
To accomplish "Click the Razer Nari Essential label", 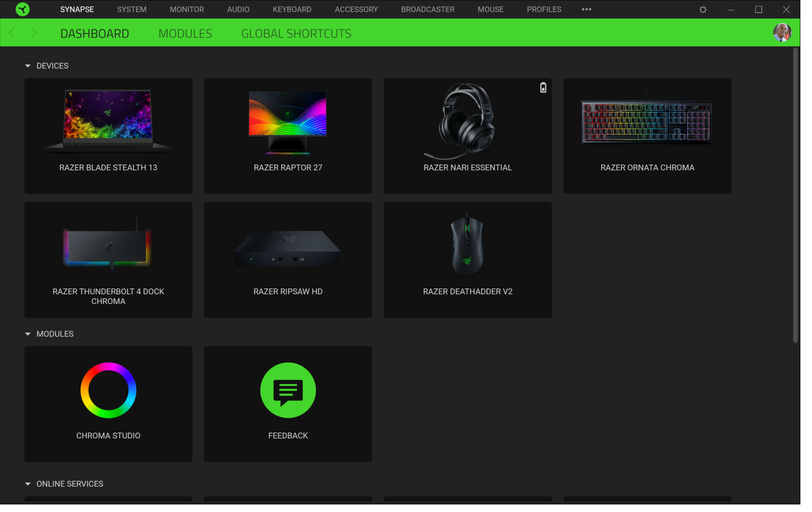I will tap(468, 168).
